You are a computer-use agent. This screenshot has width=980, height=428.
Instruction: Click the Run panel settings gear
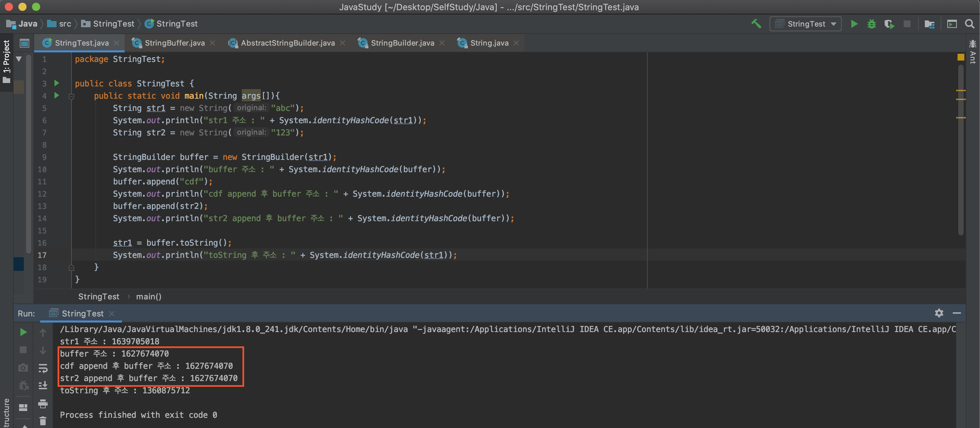coord(938,313)
